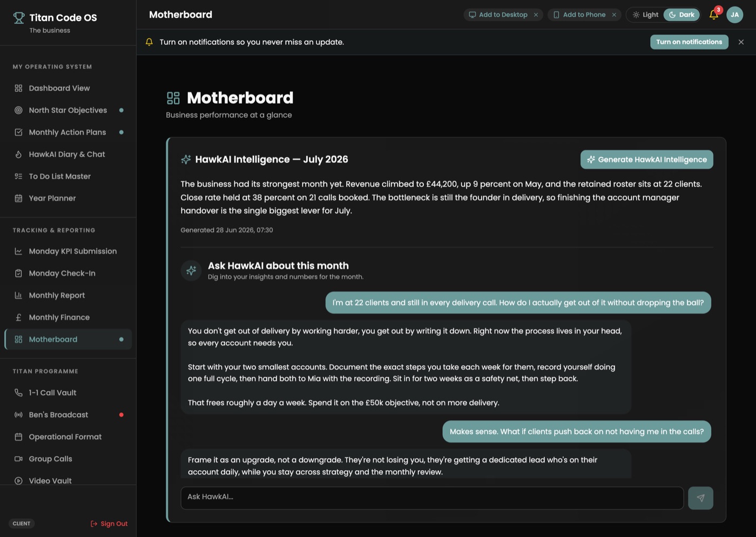Focus the Ask HawkAI input field
This screenshot has width=756, height=537.
tap(432, 498)
